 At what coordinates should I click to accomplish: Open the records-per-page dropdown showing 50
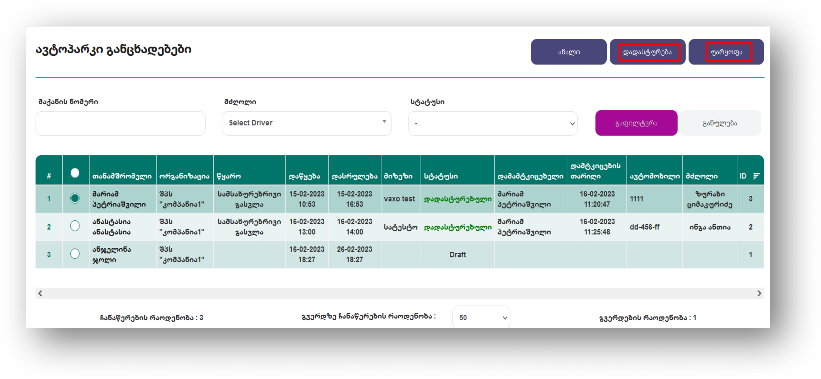click(481, 317)
